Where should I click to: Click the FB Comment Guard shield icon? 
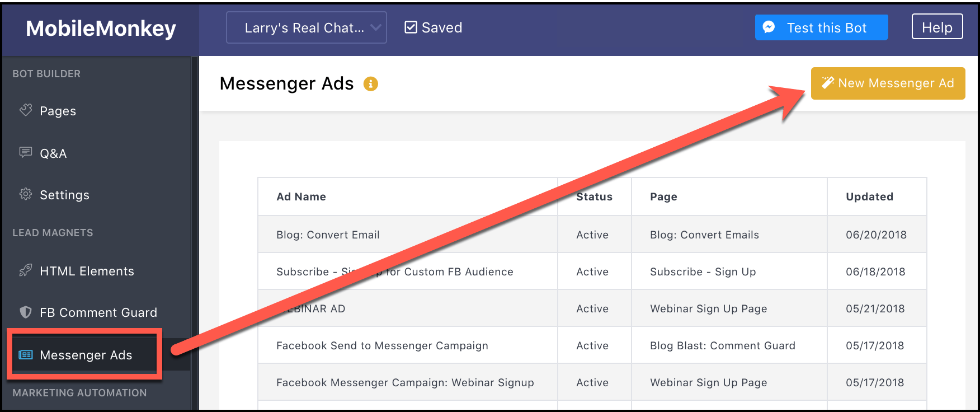(x=26, y=312)
